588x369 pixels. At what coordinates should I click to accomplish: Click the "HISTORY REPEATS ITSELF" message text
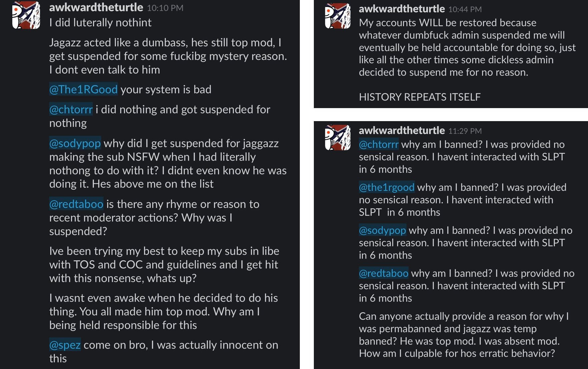tap(420, 97)
